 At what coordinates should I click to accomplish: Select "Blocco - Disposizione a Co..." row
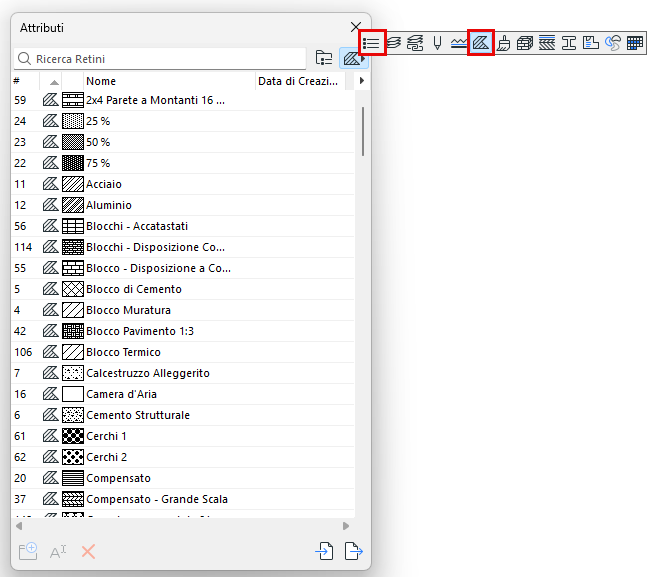pos(183,268)
